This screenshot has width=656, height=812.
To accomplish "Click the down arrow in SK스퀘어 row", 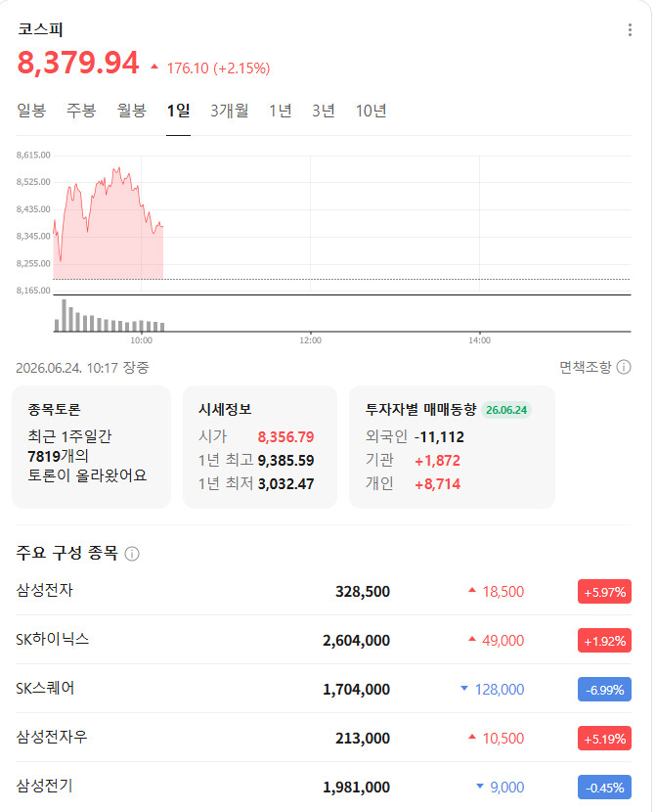I will pyautogui.click(x=464, y=688).
